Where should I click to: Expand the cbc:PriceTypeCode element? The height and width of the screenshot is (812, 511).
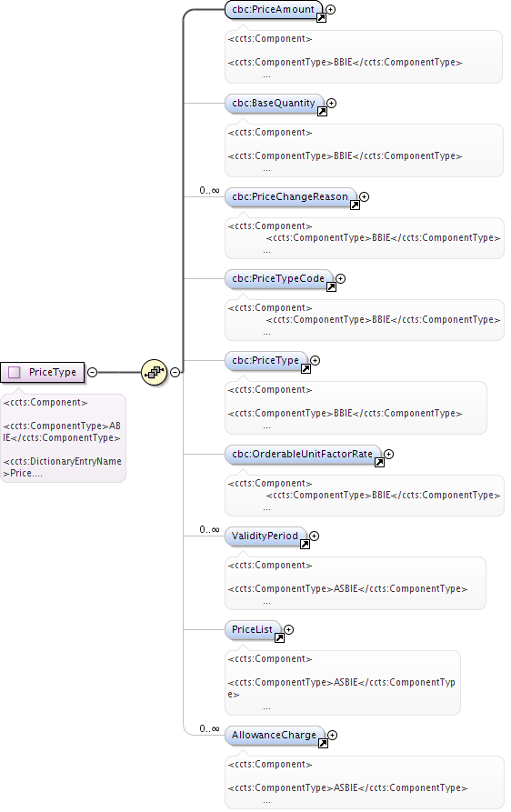[341, 278]
